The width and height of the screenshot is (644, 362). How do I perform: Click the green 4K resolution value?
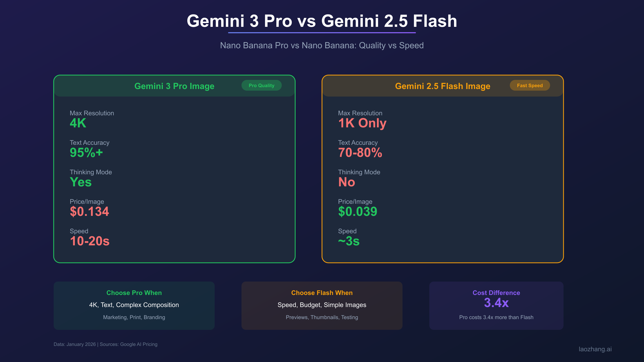pos(78,123)
